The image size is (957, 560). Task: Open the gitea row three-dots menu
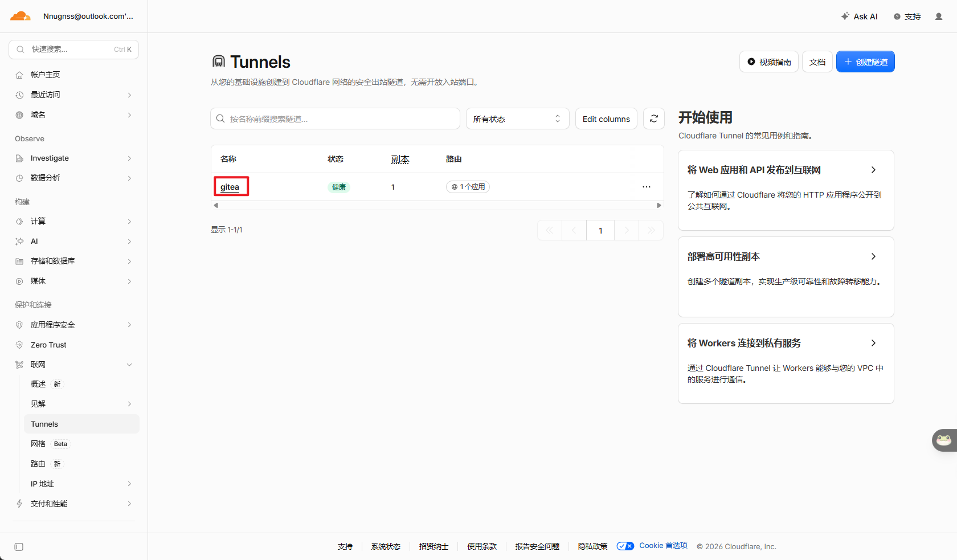pos(647,187)
